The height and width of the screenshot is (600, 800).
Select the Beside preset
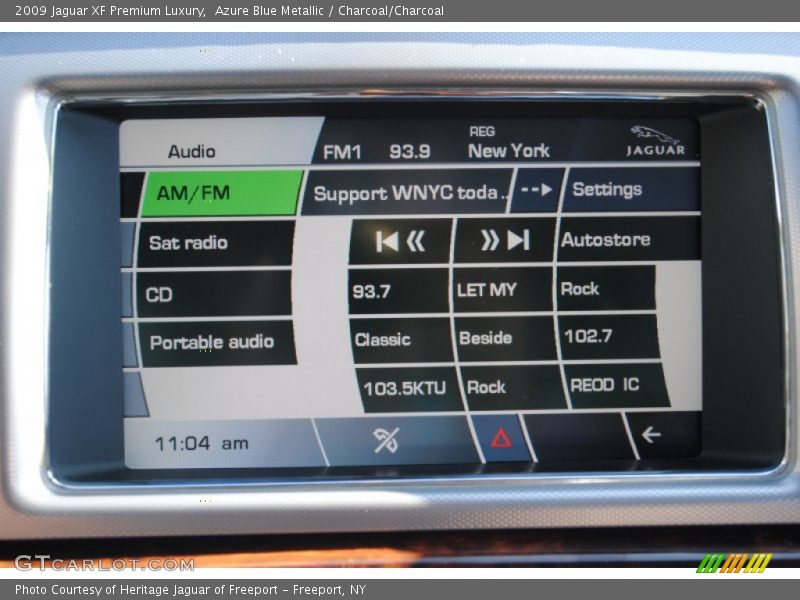506,338
